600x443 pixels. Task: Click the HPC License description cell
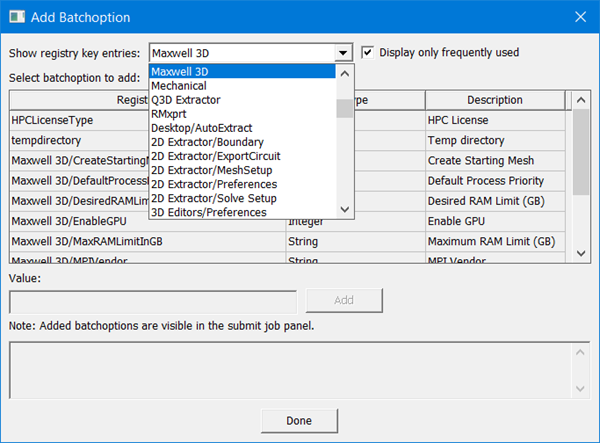[x=495, y=120]
